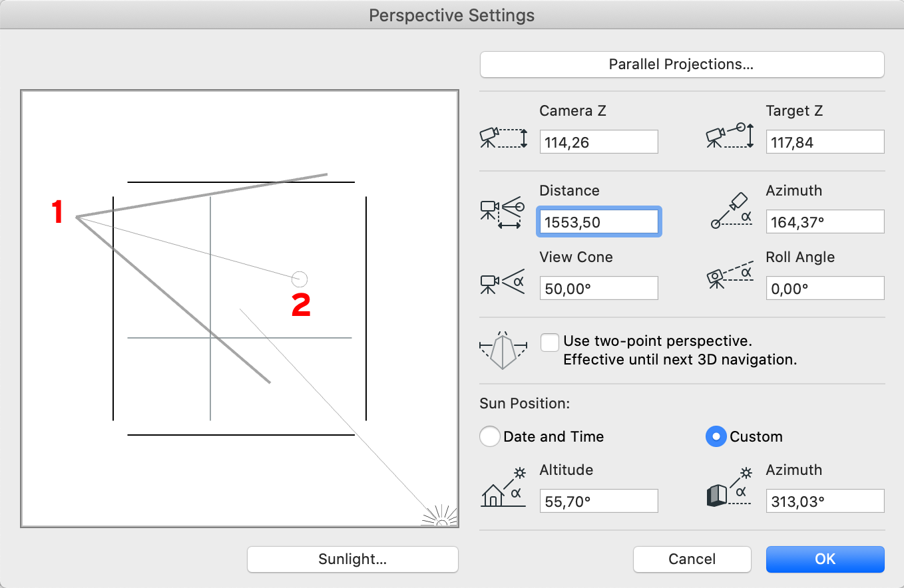Click the Distance input field

pyautogui.click(x=598, y=222)
